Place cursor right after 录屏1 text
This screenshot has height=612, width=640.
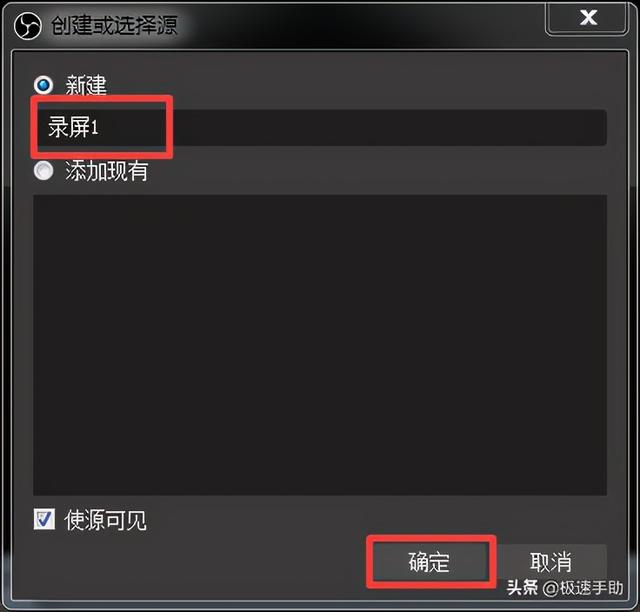[100, 127]
